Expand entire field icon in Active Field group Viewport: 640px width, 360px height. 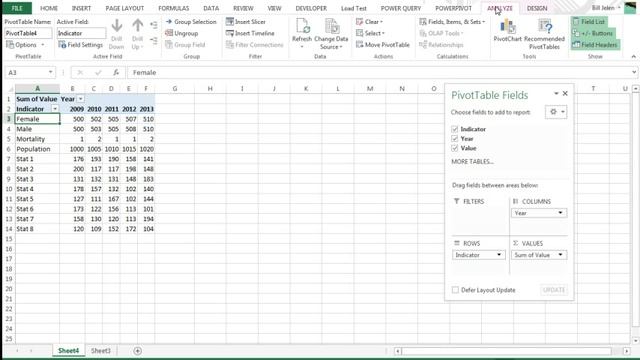pyautogui.click(x=153, y=25)
